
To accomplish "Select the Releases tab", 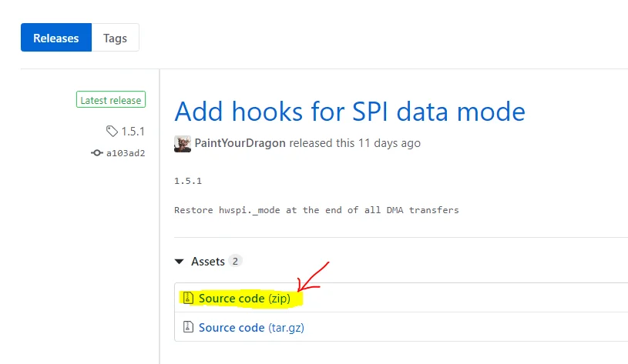I will click(x=56, y=38).
